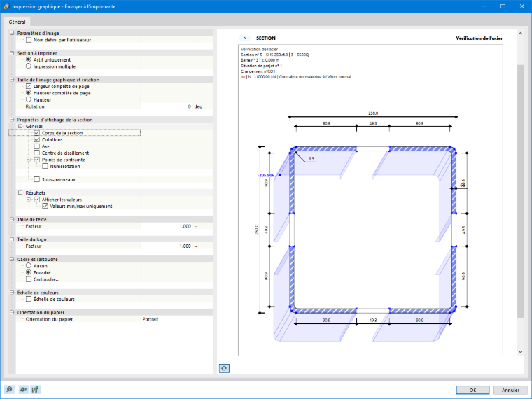Click the '-205.906' stress value label
532x399 pixels.
266,175
